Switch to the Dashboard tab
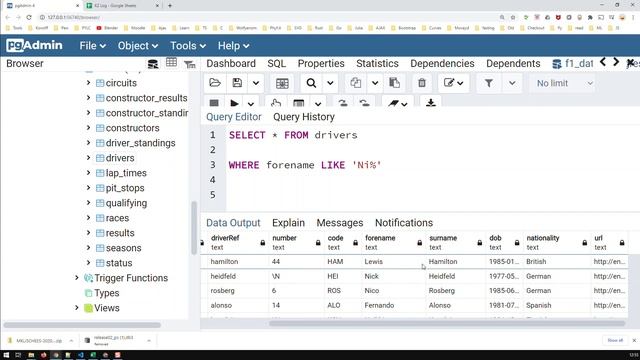640x360 pixels. pyautogui.click(x=231, y=64)
